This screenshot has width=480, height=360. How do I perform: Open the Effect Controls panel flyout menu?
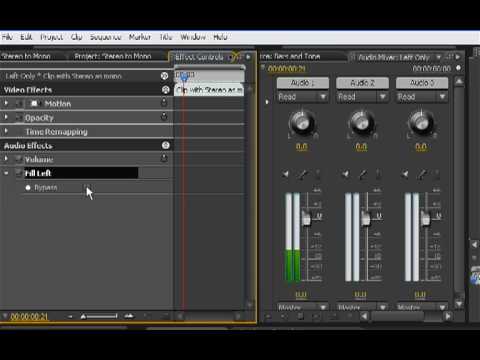248,57
